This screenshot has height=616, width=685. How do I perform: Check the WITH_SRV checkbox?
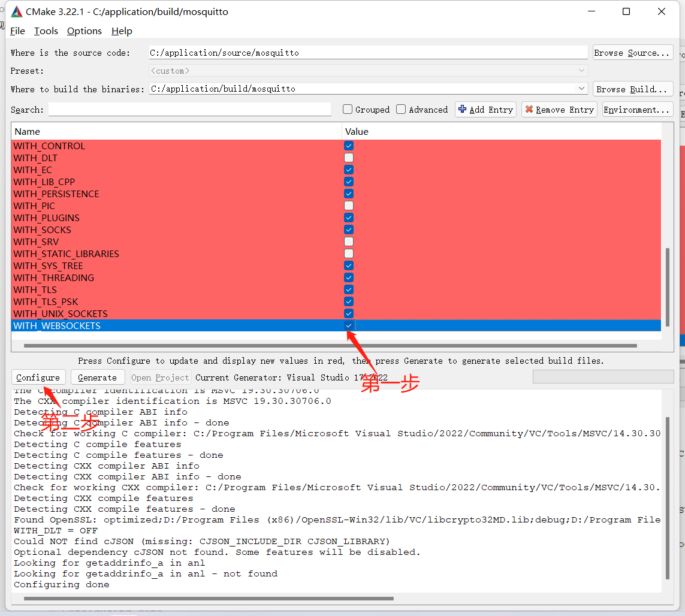(x=349, y=241)
